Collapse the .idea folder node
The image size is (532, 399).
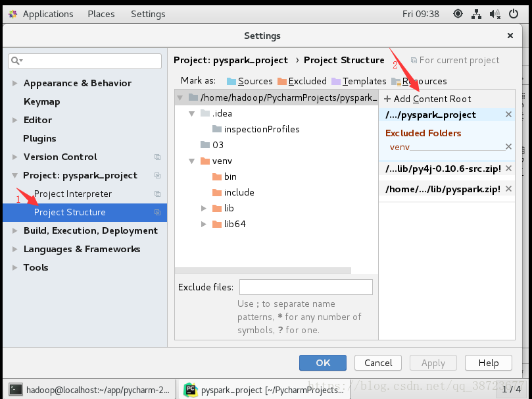(192, 113)
